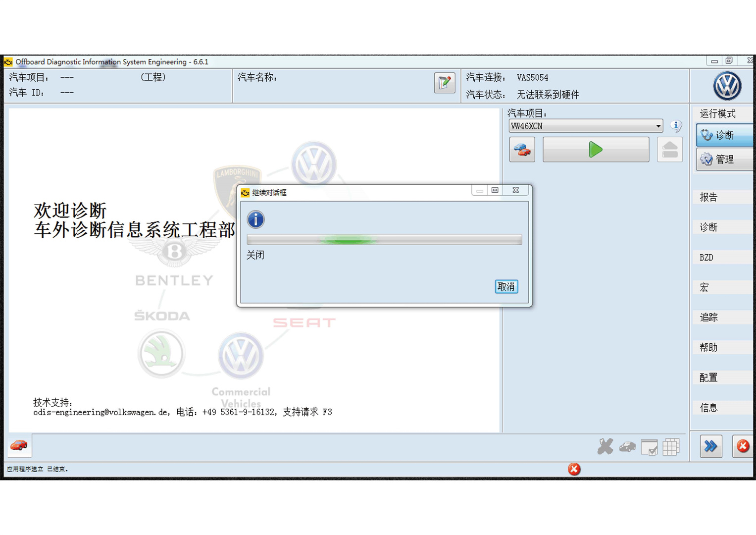Click the Volkswagen logo at top right
Viewport: 756px width, 535px height.
[727, 86]
